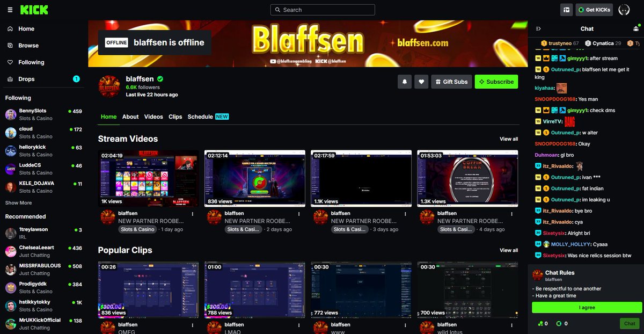644x334 pixels.
Task: Click the channel points icon in chat footer
Action: coord(539,324)
